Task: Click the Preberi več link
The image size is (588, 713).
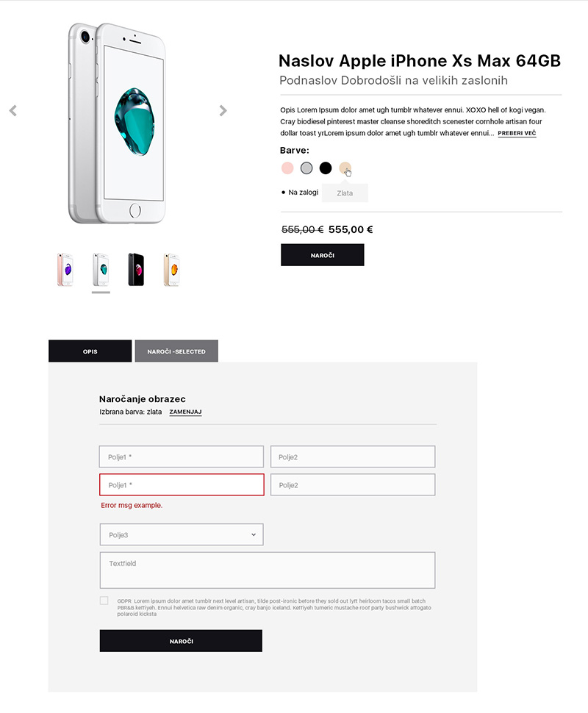Action: point(517,133)
